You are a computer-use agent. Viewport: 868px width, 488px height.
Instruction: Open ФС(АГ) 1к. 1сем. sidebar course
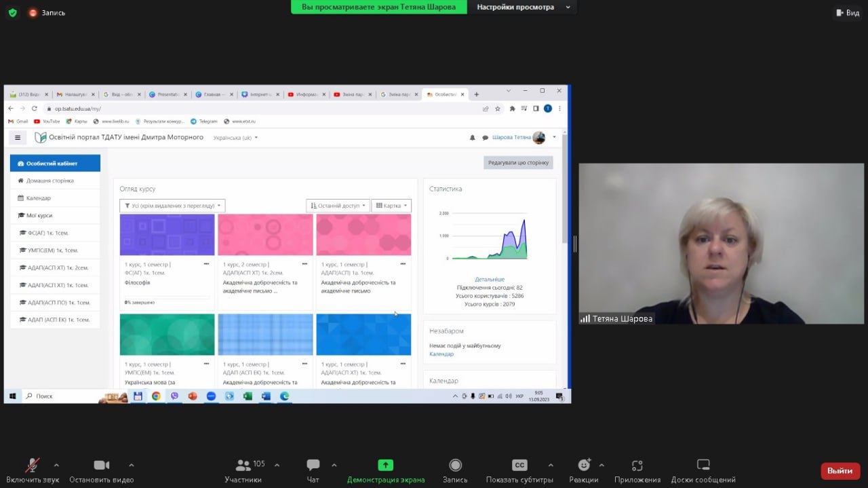click(x=55, y=233)
